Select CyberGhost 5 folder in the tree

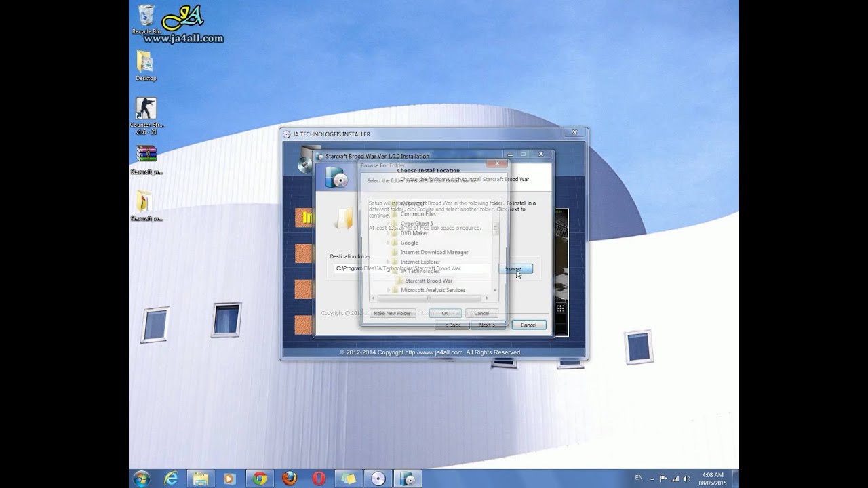point(416,224)
